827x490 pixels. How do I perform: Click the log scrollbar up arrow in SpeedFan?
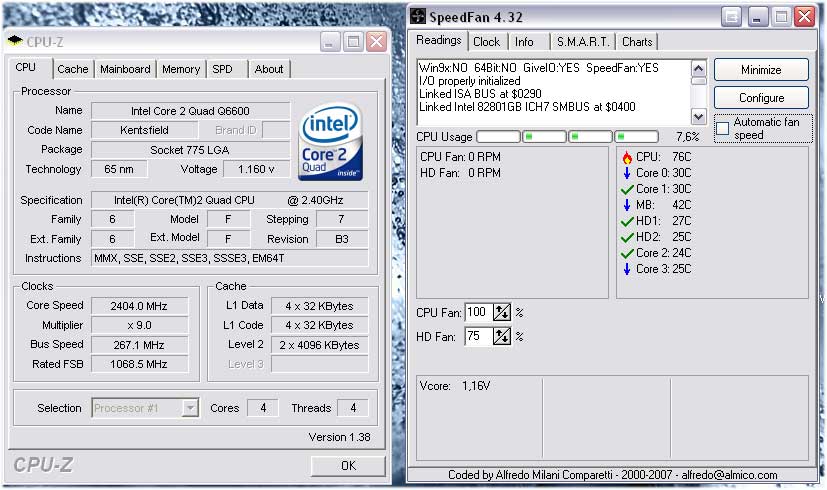(699, 69)
